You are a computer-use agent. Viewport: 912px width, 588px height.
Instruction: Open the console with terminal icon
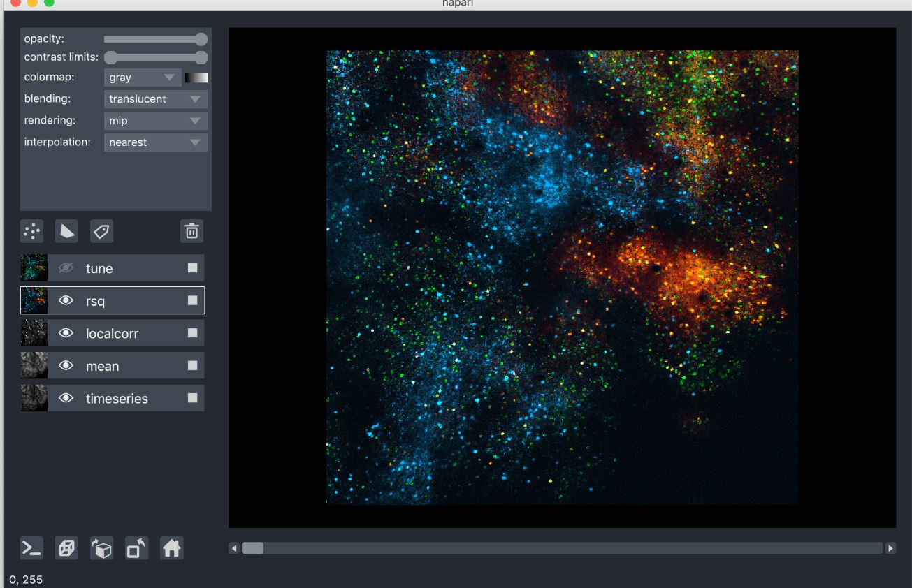[x=32, y=549]
